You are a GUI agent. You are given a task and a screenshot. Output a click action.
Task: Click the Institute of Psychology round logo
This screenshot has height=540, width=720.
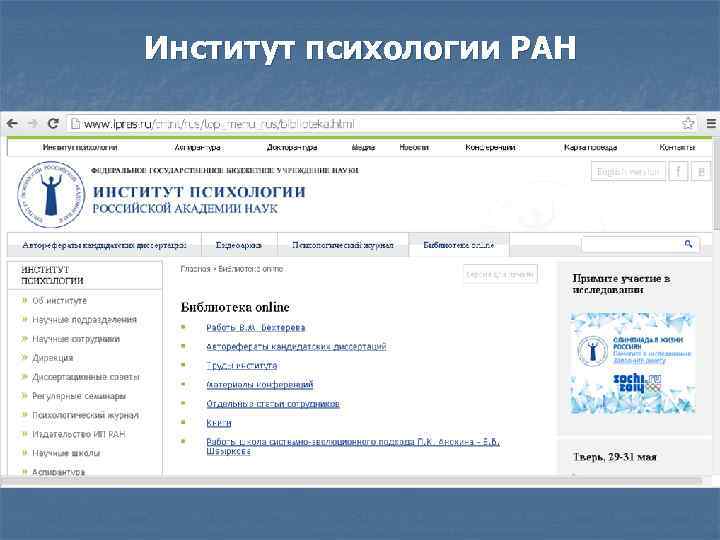pos(51,195)
